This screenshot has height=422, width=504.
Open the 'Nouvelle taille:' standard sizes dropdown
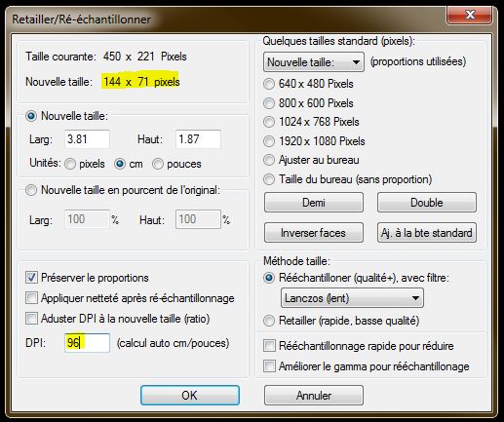314,62
